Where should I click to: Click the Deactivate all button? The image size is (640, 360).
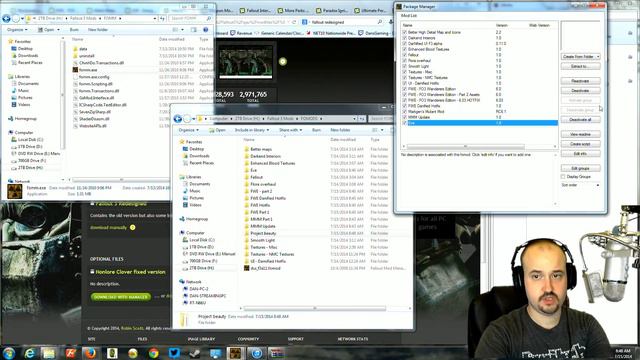pos(580,120)
